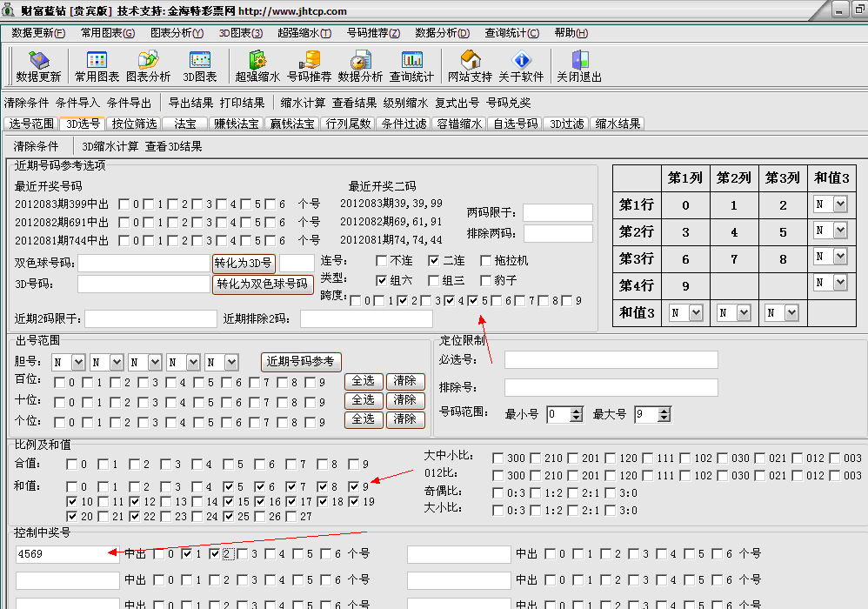The height and width of the screenshot is (609, 868).
Task: Click the 必选号 input field
Action: pos(611,360)
